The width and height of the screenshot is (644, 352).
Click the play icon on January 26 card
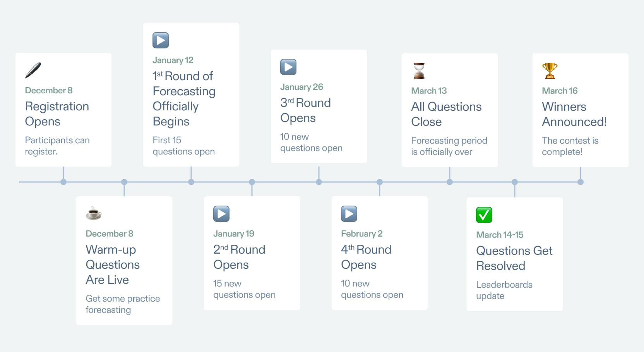288,67
